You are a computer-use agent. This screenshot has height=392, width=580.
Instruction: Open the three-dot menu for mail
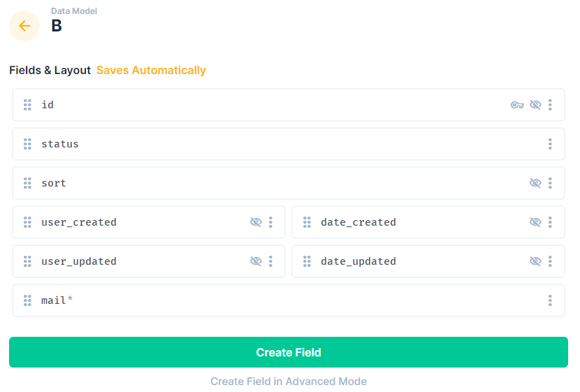click(550, 300)
